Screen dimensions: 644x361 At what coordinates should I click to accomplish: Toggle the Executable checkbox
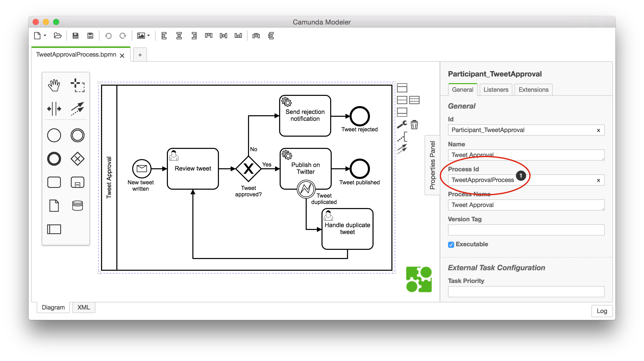451,244
